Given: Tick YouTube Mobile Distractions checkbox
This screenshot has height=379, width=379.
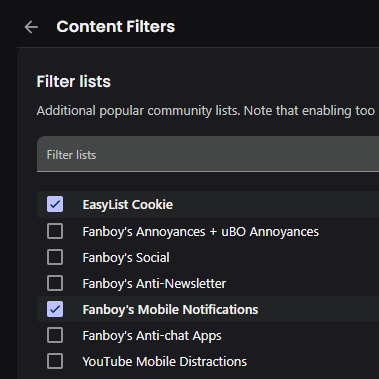Looking at the screenshot, I should click(55, 361).
